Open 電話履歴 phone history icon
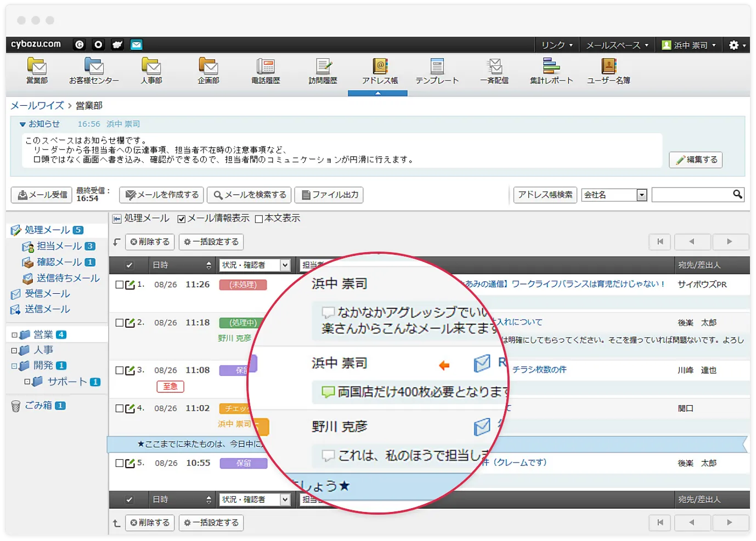756x541 pixels. point(266,67)
